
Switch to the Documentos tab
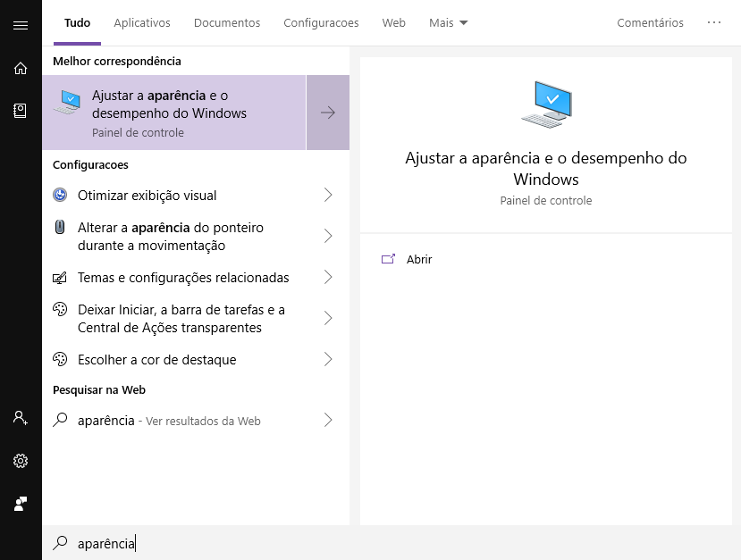click(227, 22)
